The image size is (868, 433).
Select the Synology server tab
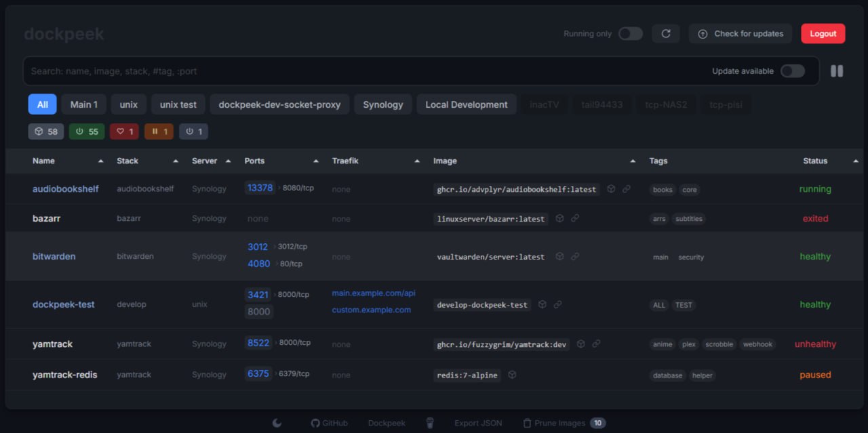382,104
